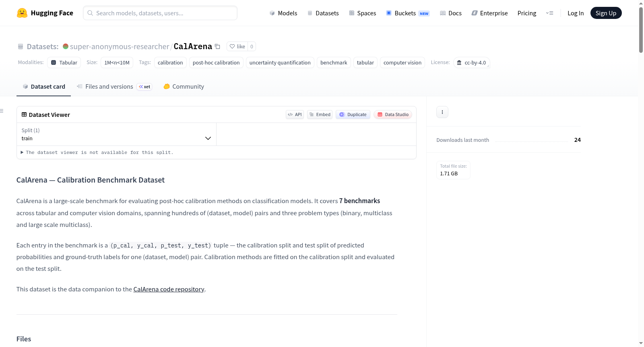Image resolution: width=644 pixels, height=347 pixels.
Task: Go to Datasets in the top navigation
Action: click(x=323, y=13)
